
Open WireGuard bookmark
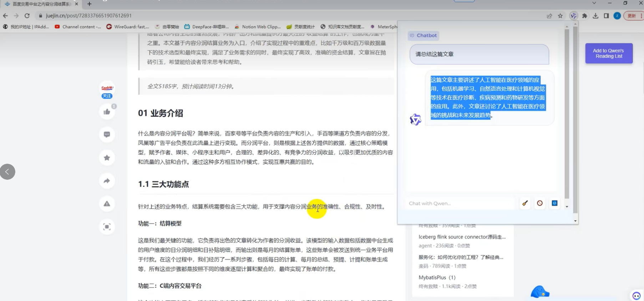[128, 27]
